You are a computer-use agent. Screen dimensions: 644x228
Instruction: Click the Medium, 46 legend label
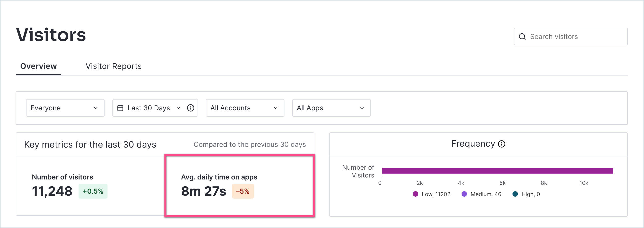pos(485,194)
